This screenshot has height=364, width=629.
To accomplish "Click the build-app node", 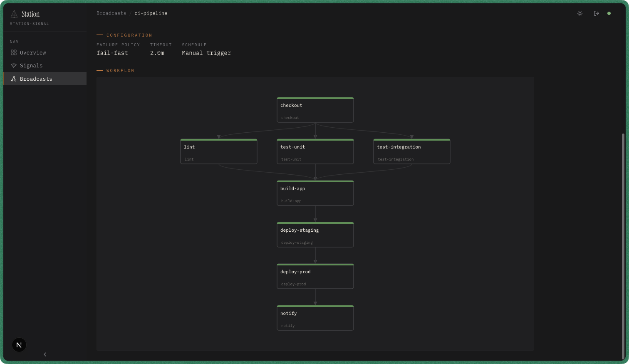I will [x=315, y=193].
